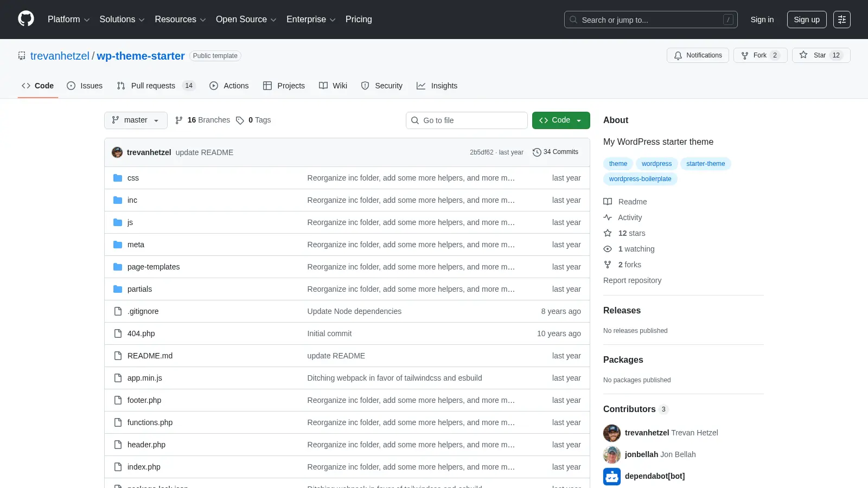
Task: Expand the Solutions menu
Action: click(x=122, y=20)
